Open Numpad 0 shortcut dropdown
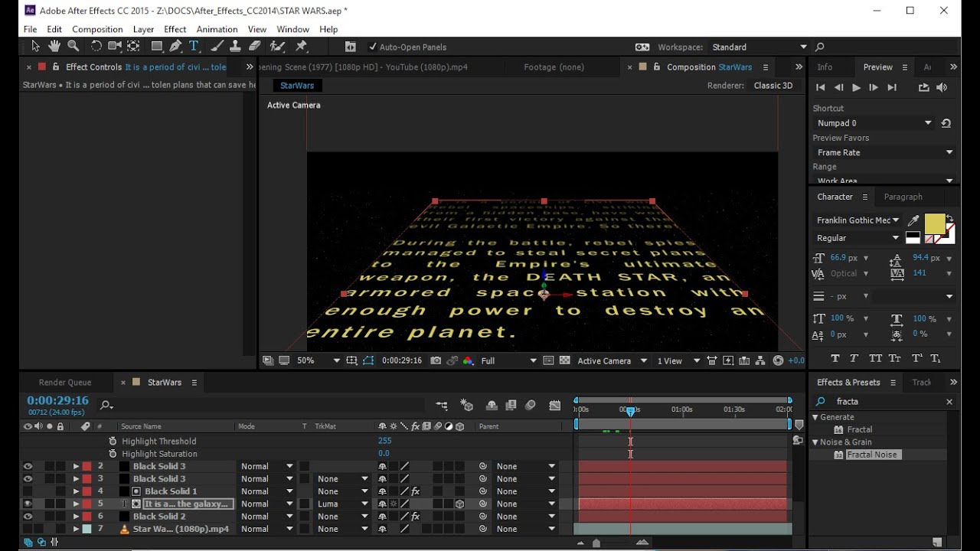Screen dimensions: 980x551 coord(874,123)
